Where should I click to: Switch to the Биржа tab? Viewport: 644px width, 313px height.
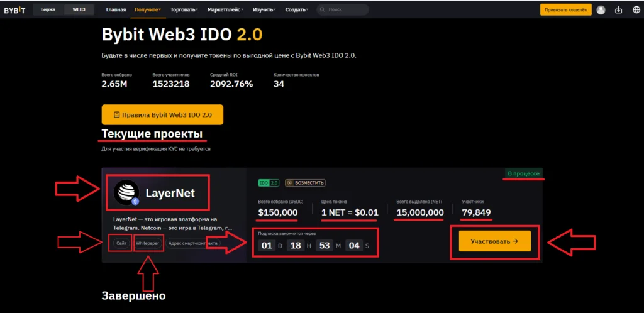click(x=48, y=9)
